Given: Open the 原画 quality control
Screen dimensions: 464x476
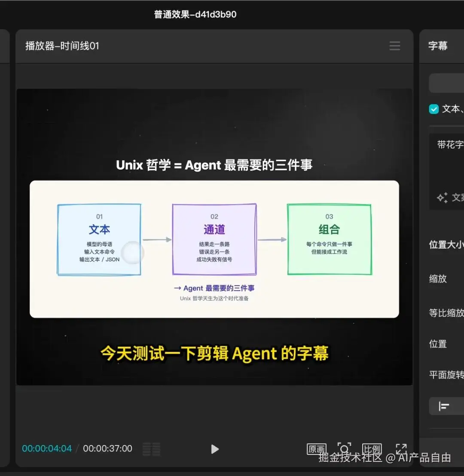Looking at the screenshot, I should pyautogui.click(x=316, y=448).
